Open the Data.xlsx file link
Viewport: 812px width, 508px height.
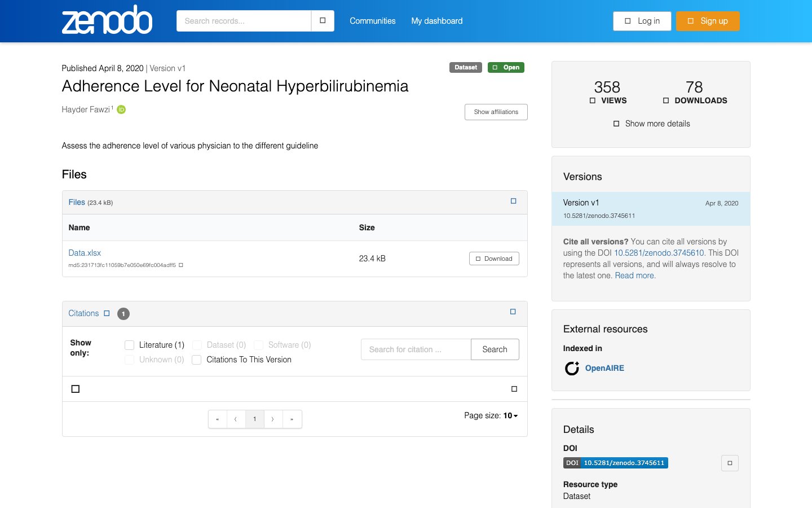coord(85,253)
